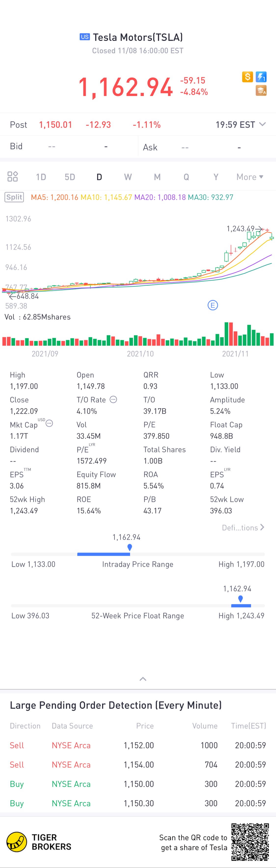The width and height of the screenshot is (276, 868).
Task: Tap the Intraday Price Range marker
Action: click(x=130, y=547)
